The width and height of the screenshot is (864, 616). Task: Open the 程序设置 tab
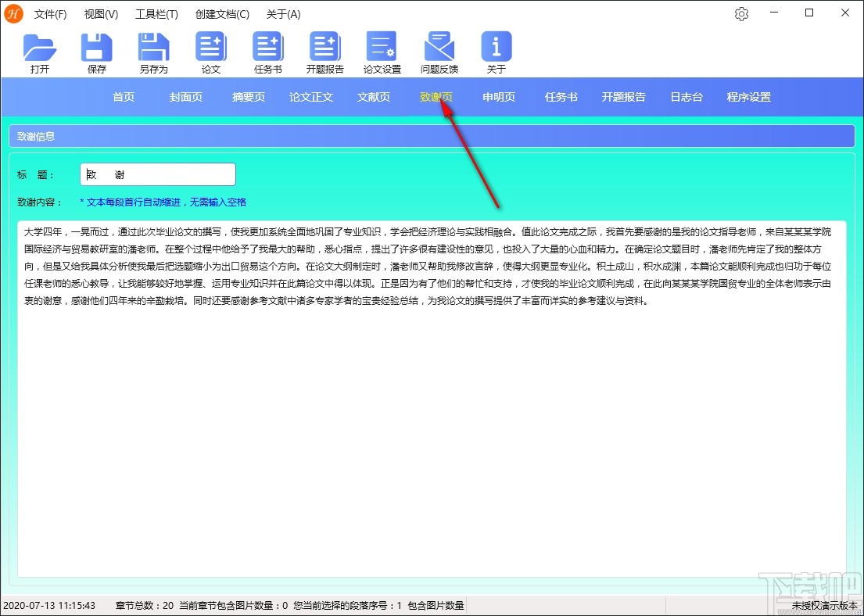pyautogui.click(x=748, y=97)
